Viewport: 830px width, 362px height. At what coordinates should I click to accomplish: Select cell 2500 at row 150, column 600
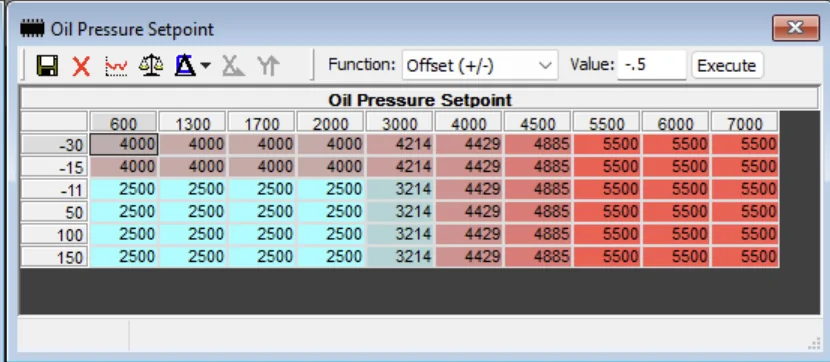pyautogui.click(x=123, y=257)
